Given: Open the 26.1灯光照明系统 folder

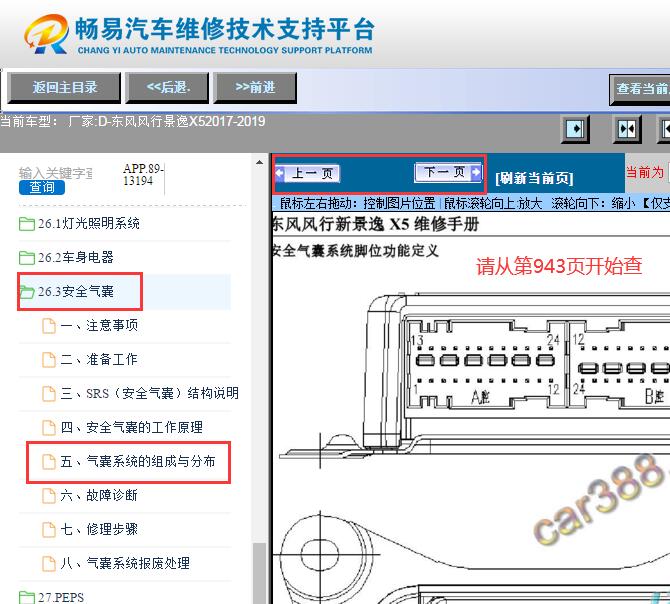Looking at the screenshot, I should coord(88,223).
